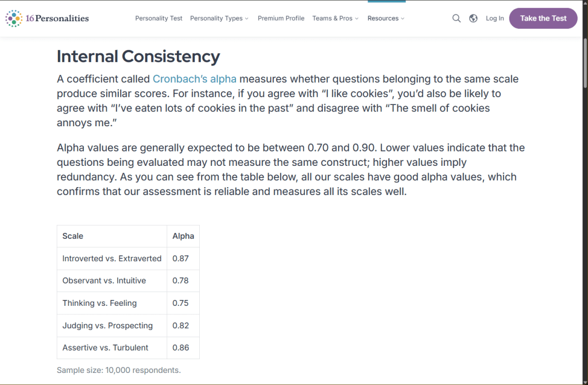The width and height of the screenshot is (588, 385).
Task: Follow the Cronbach's alpha link
Action: point(195,79)
